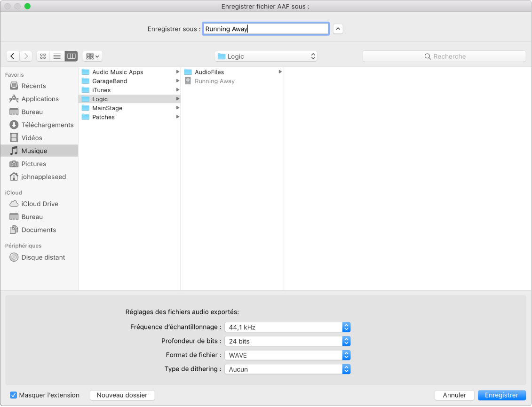Click the back navigation arrow
The height and width of the screenshot is (407, 532).
13,56
